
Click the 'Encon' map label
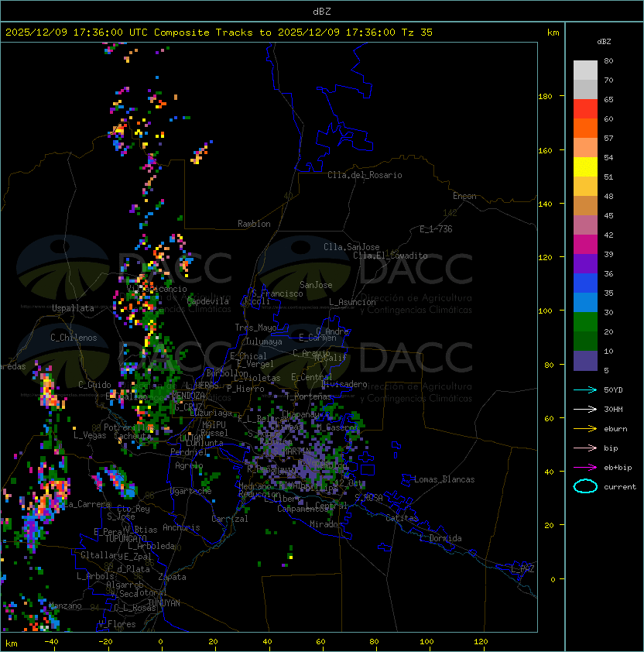tap(464, 196)
